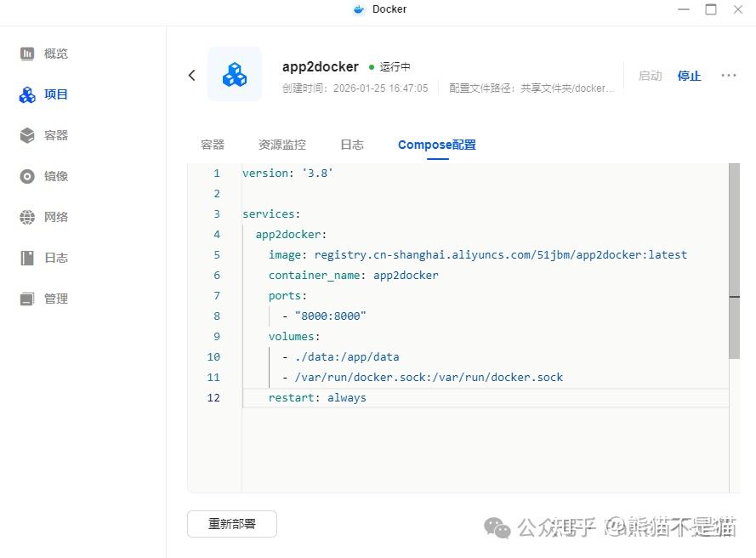The height and width of the screenshot is (558, 756).
Task: Click the back chevron arrow
Action: (x=191, y=75)
